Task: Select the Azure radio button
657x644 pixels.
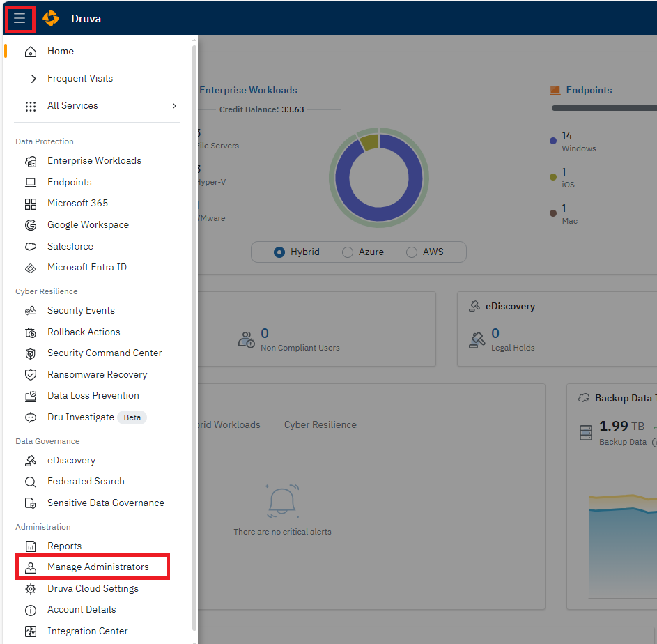Action: [x=348, y=252]
